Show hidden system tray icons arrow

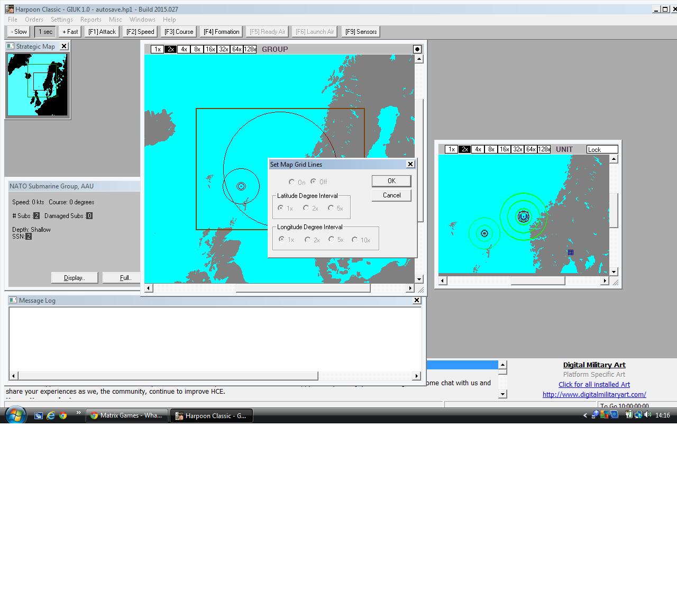(585, 415)
